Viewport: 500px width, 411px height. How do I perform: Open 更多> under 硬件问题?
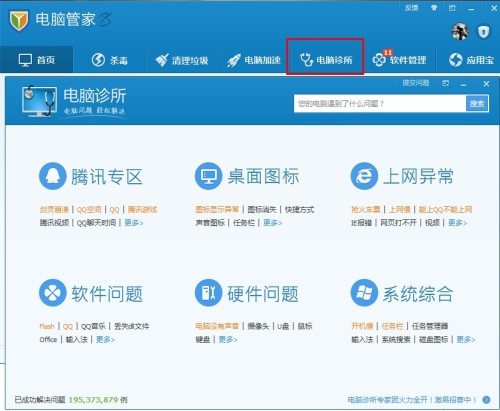[x=228, y=339]
